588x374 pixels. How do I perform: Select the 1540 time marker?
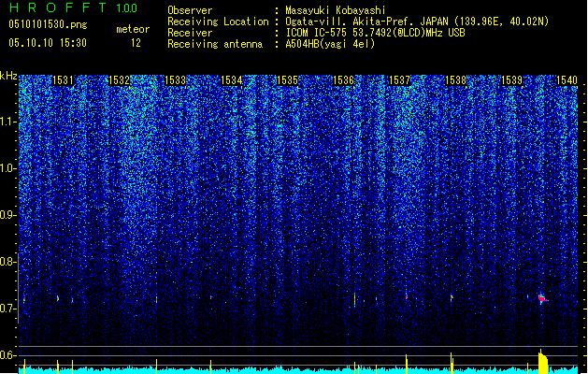(567, 80)
